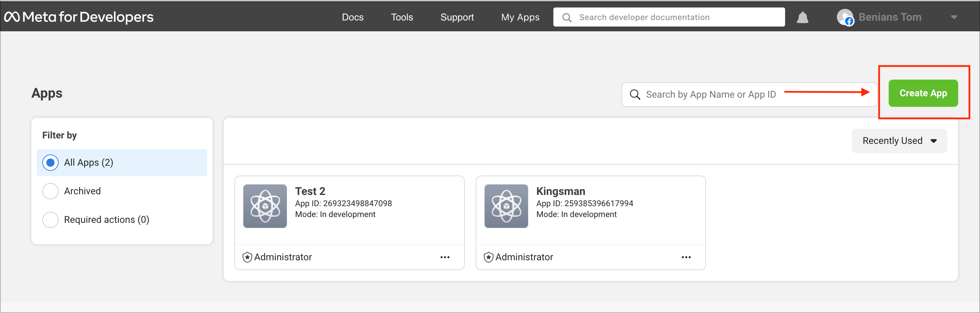
Task: Click Administrator label on Test 2 card
Action: (x=283, y=257)
